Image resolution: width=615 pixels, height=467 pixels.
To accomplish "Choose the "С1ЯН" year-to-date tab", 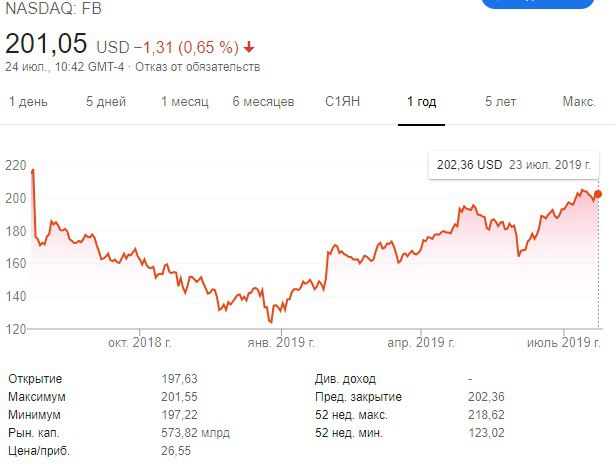I will pyautogui.click(x=344, y=102).
